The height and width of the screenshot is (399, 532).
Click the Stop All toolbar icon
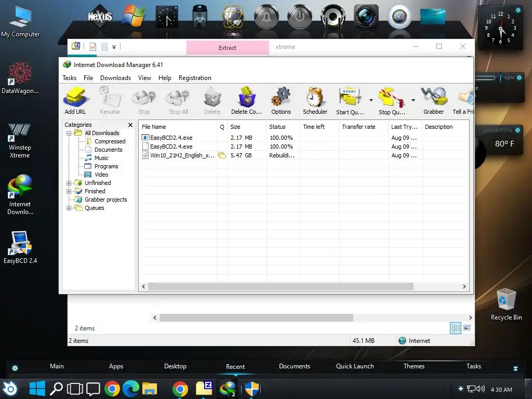point(178,100)
